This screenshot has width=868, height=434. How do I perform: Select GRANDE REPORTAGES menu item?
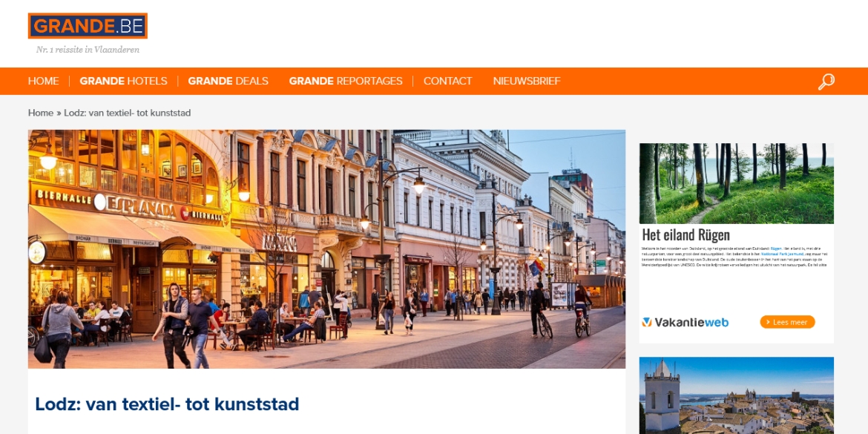coord(346,82)
